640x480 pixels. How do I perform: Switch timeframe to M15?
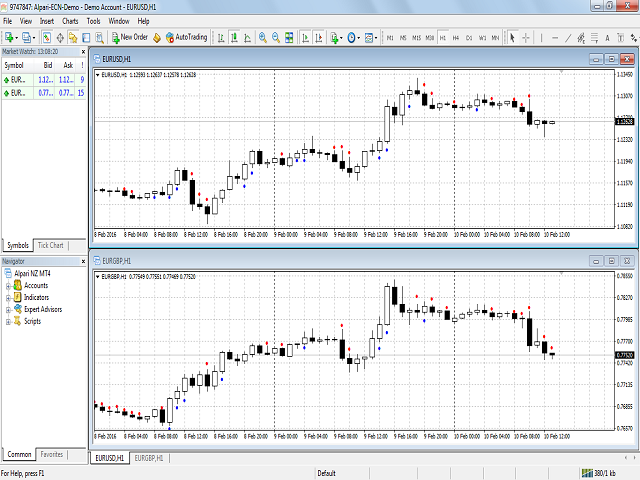(x=416, y=38)
